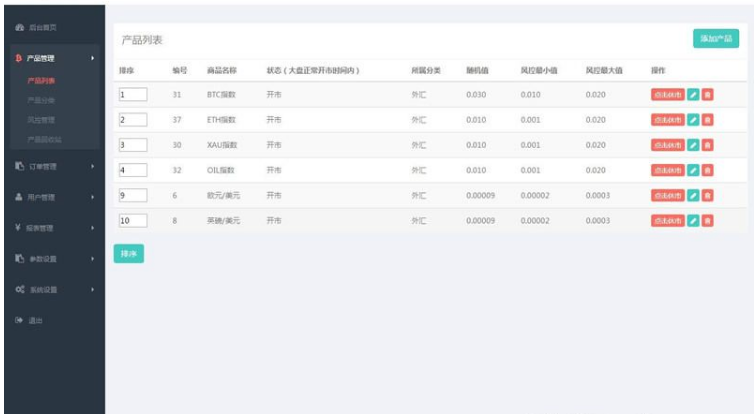754x414 pixels.
Task: Click the red button in XAU指数 row
Action: 668,145
